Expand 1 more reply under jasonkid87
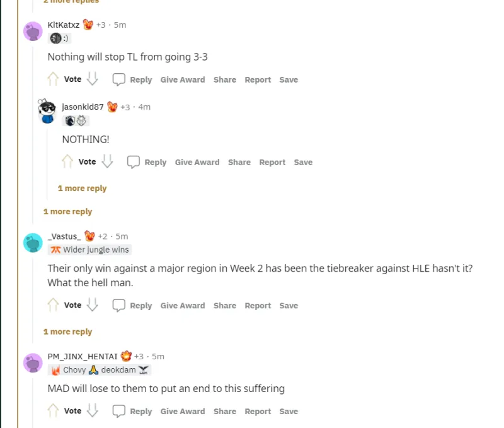 pos(83,188)
